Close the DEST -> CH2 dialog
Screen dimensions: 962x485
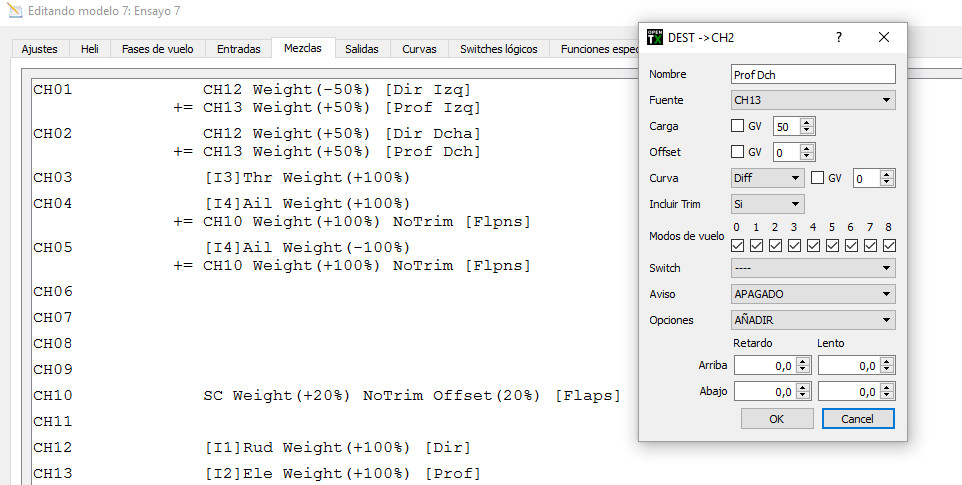click(883, 37)
